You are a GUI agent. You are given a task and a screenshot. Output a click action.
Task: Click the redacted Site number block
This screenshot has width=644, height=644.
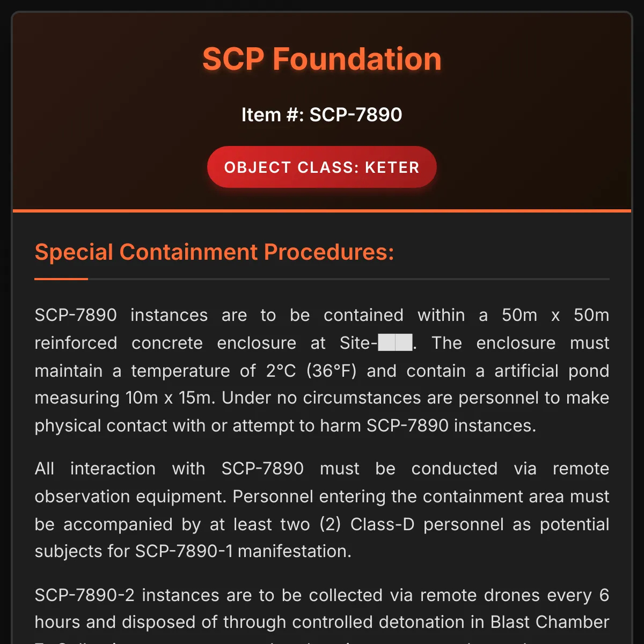(396, 342)
